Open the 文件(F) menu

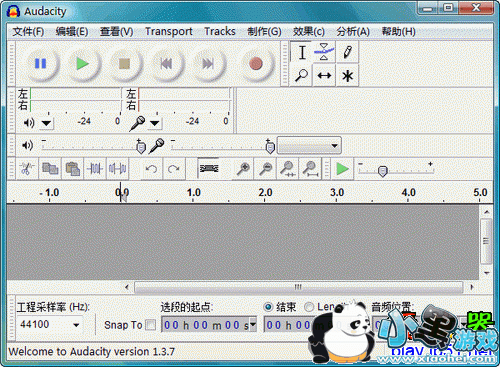click(x=28, y=32)
